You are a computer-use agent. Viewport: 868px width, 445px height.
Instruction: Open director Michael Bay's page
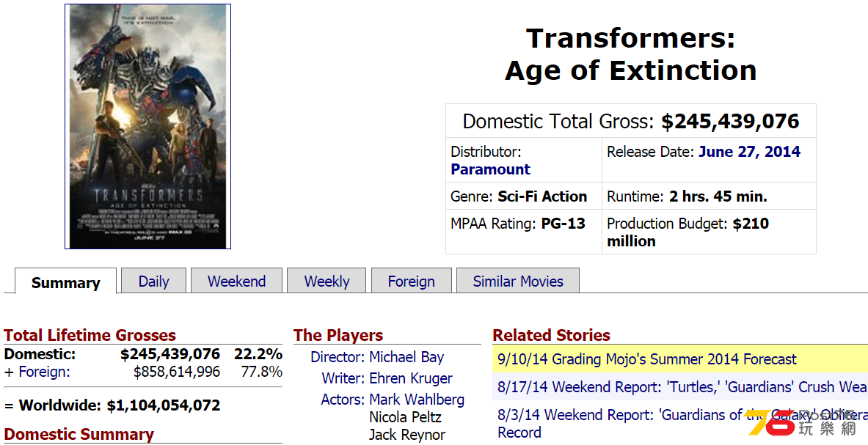[x=407, y=357]
